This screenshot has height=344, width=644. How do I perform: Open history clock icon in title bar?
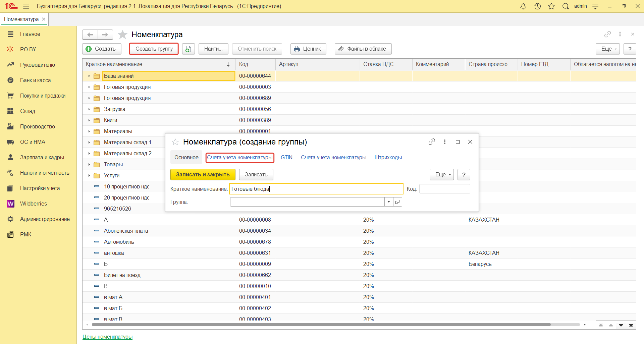click(x=537, y=6)
